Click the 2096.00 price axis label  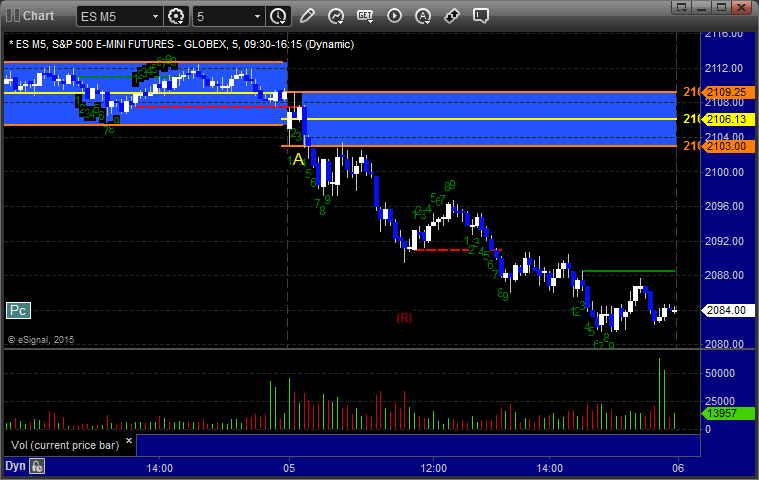click(x=724, y=206)
